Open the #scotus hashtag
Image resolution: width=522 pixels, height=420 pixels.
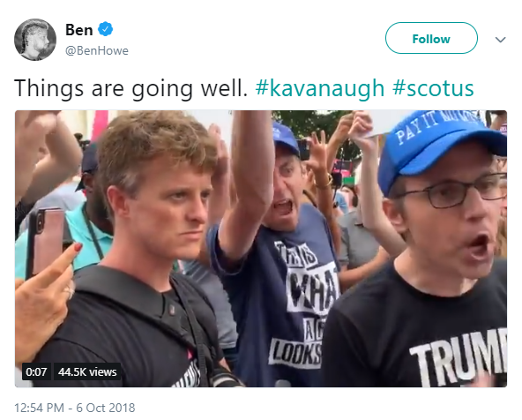pos(433,88)
